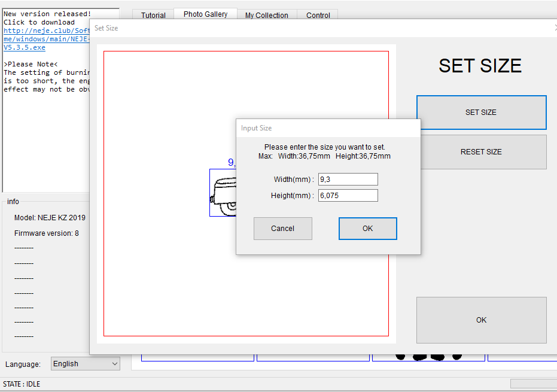Confirm the Input Size dialog with OK
557x392 pixels.
click(367, 229)
